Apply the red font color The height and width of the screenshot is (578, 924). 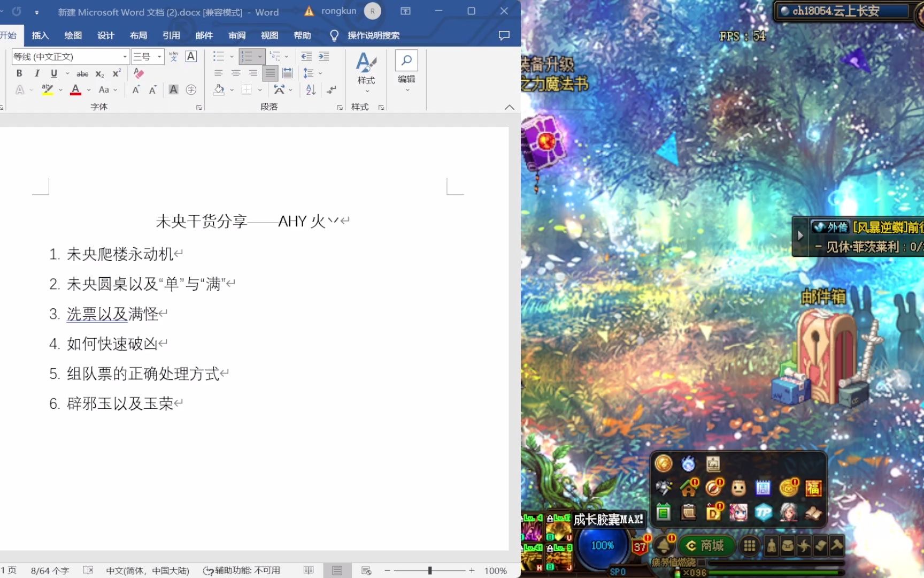click(75, 90)
